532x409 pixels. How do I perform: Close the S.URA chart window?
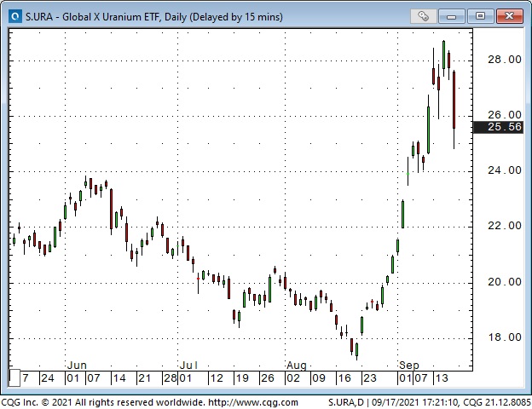[509, 16]
